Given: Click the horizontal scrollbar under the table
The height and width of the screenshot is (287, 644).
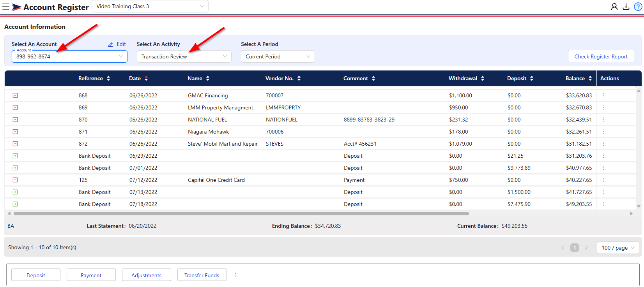Looking at the screenshot, I should point(241,213).
